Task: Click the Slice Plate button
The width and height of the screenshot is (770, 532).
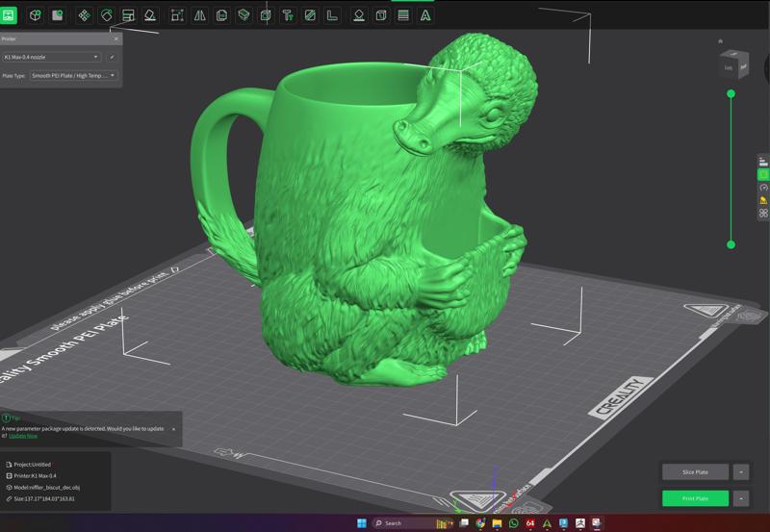Action: tap(695, 472)
